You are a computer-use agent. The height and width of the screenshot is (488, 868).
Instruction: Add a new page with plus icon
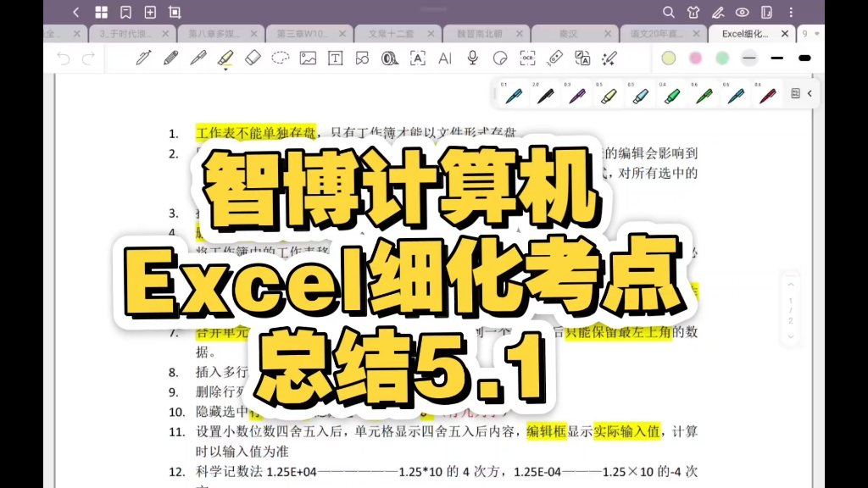coord(150,12)
